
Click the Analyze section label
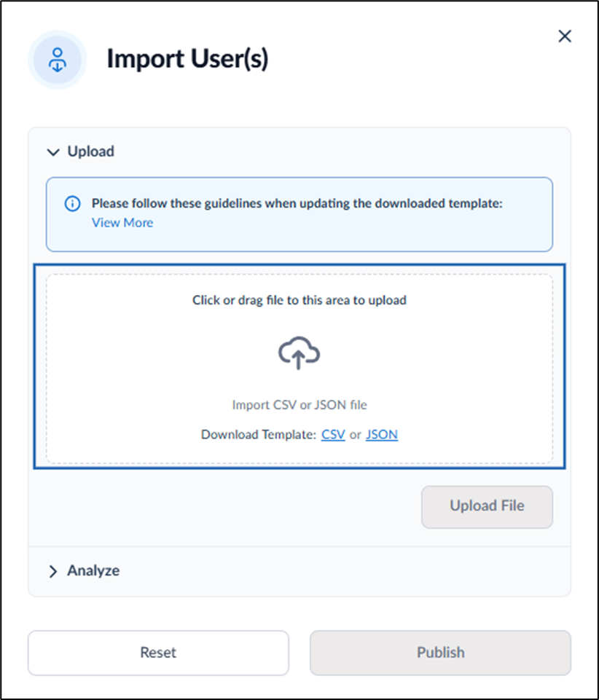93,570
